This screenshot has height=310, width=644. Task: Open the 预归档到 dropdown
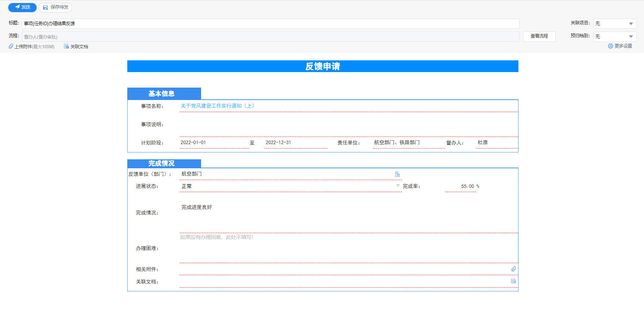615,36
